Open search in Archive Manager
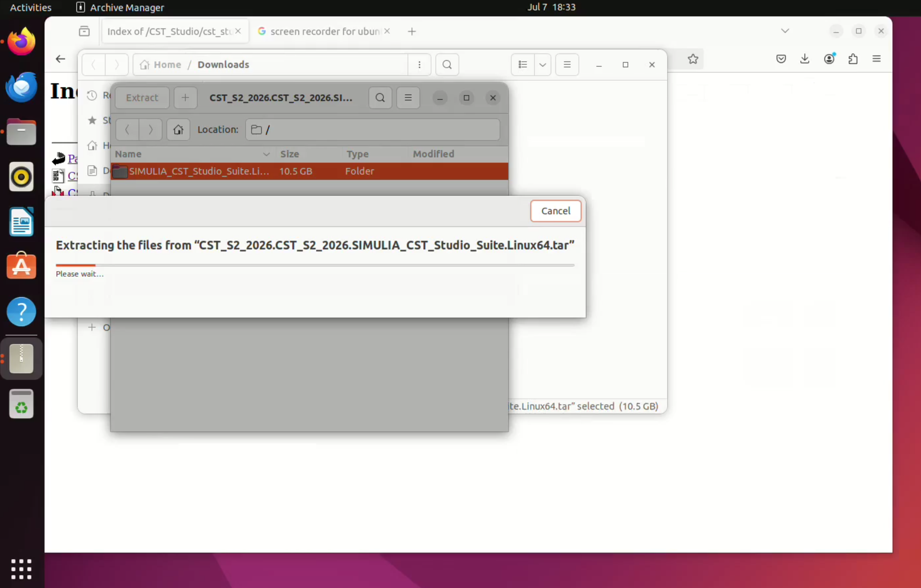Viewport: 921px width, 588px height. click(x=380, y=98)
